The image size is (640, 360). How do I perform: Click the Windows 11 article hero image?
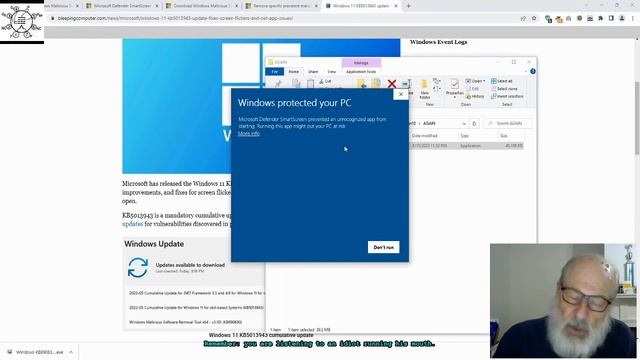[176, 106]
